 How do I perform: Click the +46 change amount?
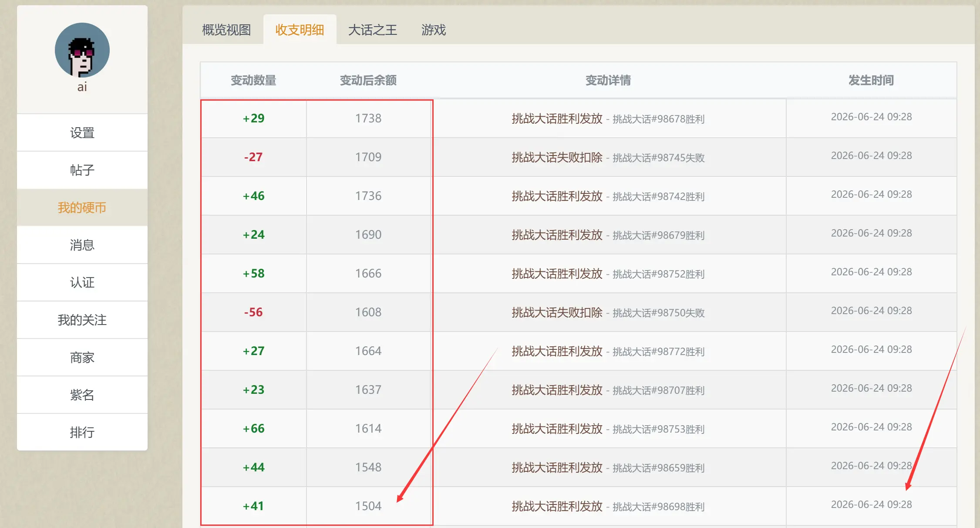253,196
